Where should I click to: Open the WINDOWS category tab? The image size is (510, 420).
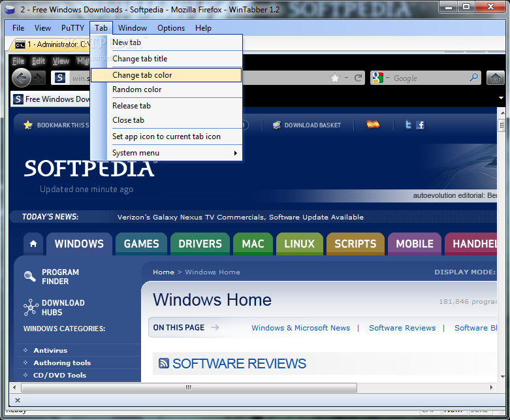79,244
